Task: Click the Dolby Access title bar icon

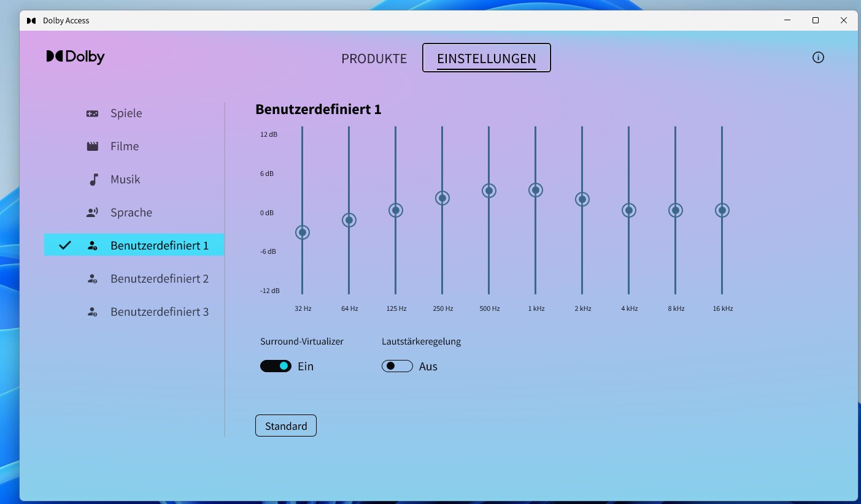Action: pos(31,21)
